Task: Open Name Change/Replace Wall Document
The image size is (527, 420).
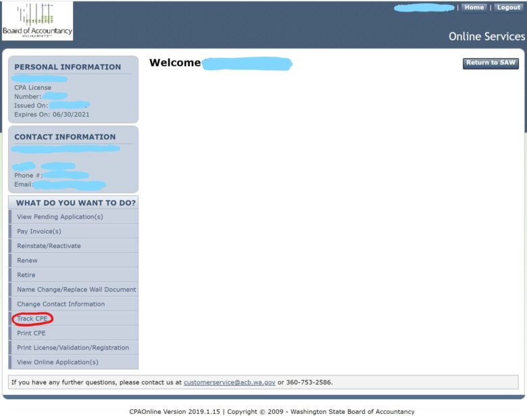Action: 73,289
